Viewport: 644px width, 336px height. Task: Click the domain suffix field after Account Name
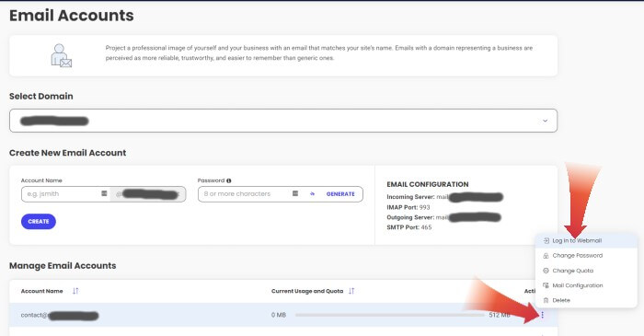point(148,194)
